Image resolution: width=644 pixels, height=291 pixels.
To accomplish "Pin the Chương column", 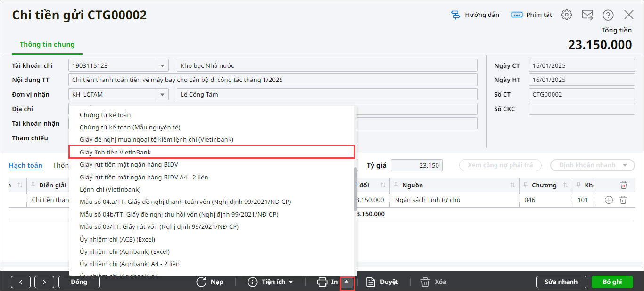I will pyautogui.click(x=526, y=185).
